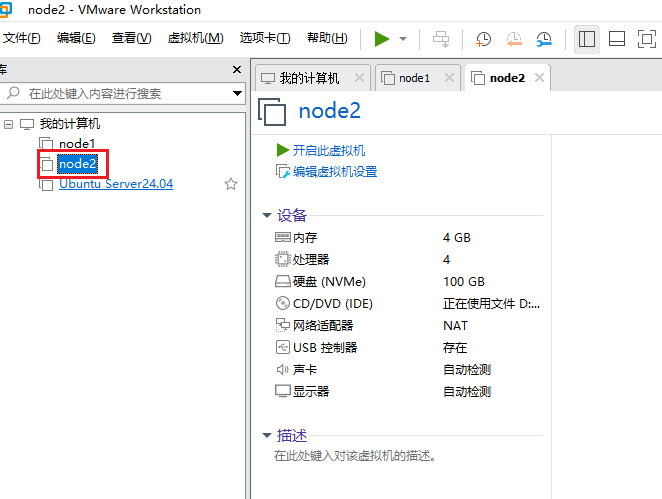The image size is (662, 499).
Task: Click the processor count value 4
Action: [446, 260]
